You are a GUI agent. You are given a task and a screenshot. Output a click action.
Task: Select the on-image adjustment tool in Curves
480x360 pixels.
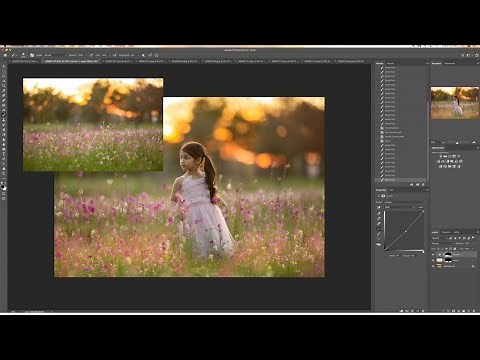point(379,207)
